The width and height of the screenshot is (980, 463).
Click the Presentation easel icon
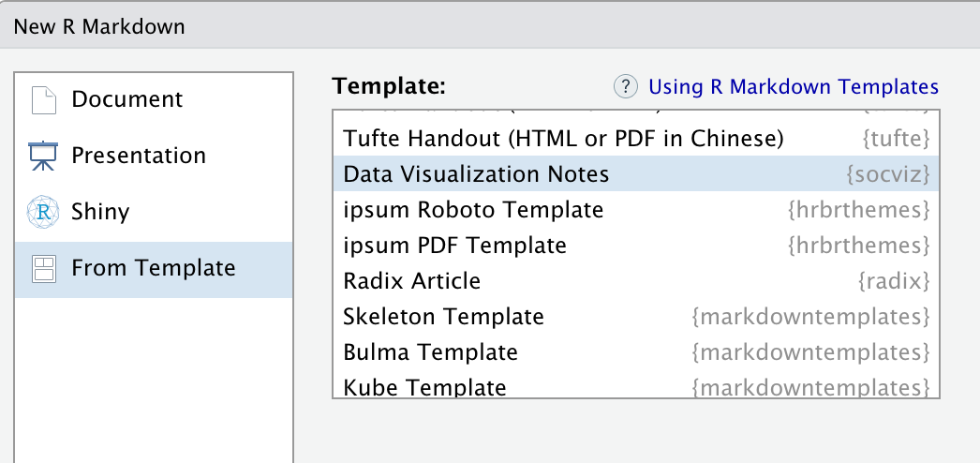click(x=43, y=156)
